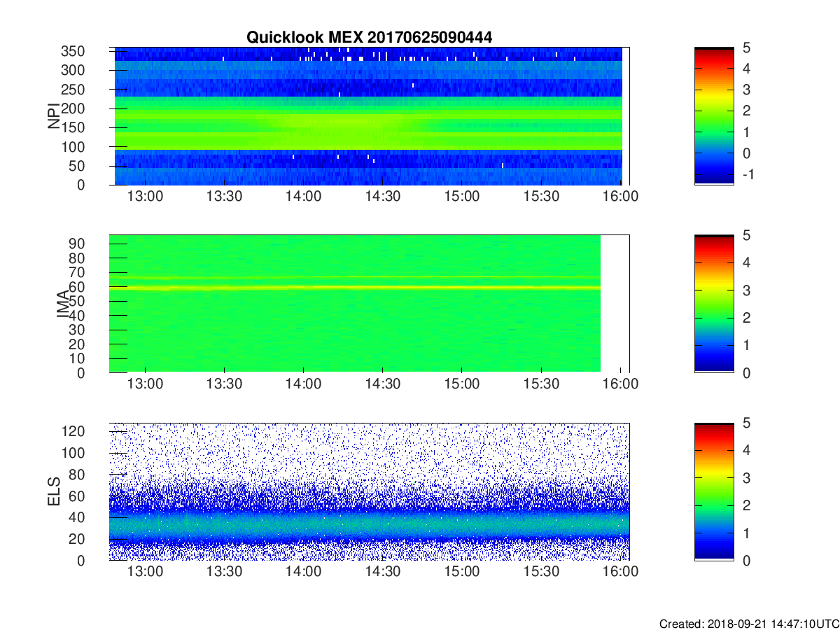Select the NPI y-axis label

pos(55,116)
